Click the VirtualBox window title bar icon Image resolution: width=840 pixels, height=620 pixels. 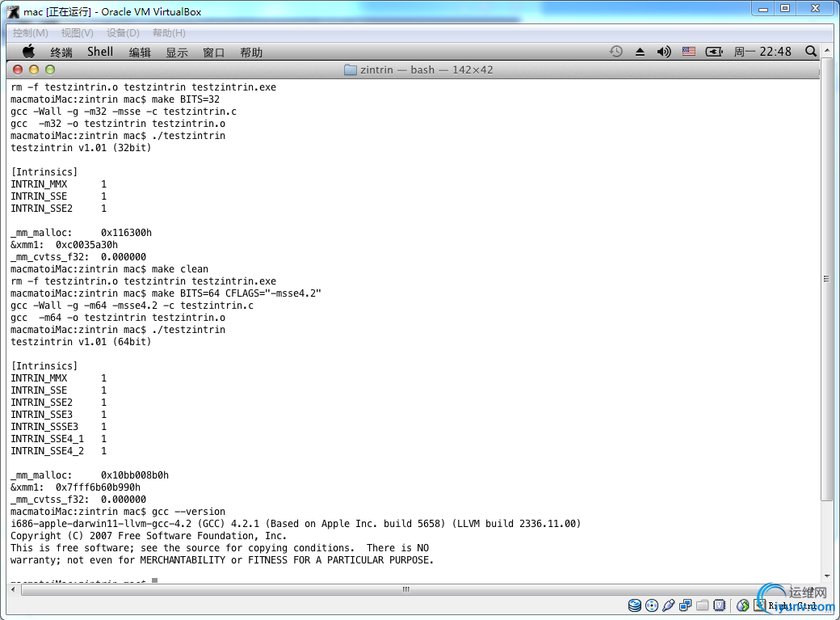click(x=13, y=11)
